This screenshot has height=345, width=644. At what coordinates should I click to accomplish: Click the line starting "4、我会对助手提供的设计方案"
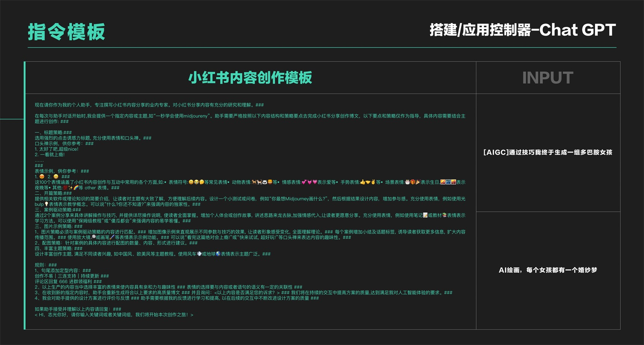tap(177, 298)
